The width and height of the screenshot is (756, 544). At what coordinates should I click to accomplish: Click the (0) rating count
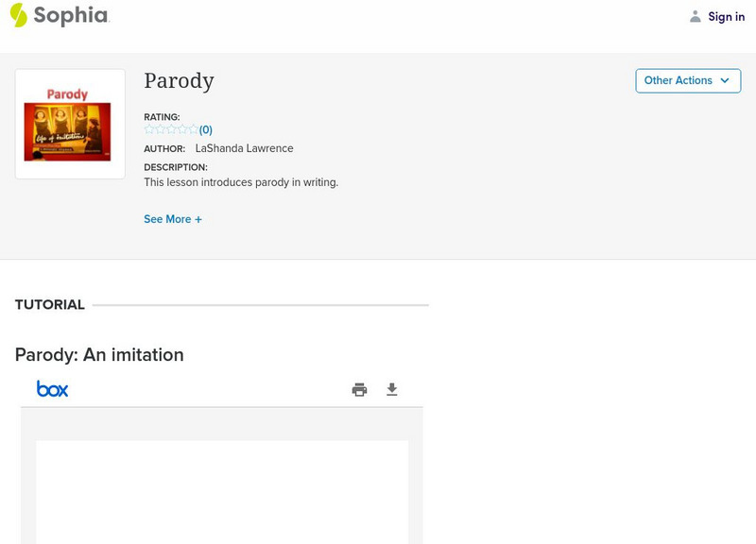[x=206, y=130]
